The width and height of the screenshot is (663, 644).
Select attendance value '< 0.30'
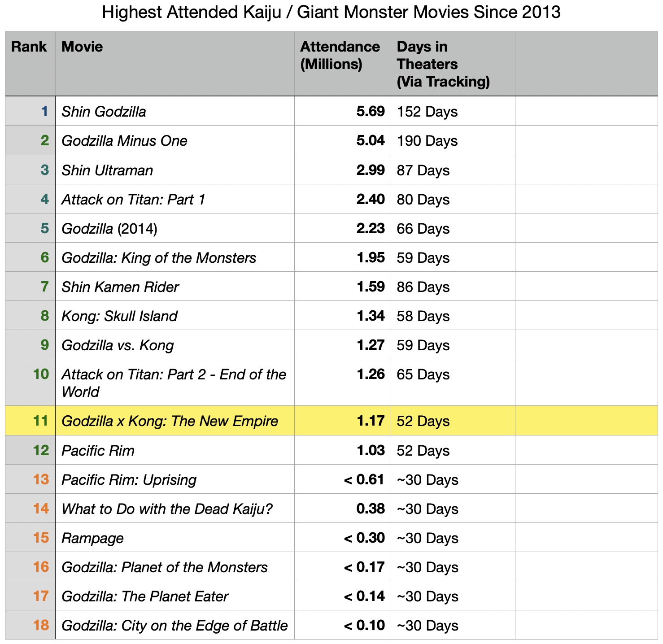pyautogui.click(x=364, y=538)
